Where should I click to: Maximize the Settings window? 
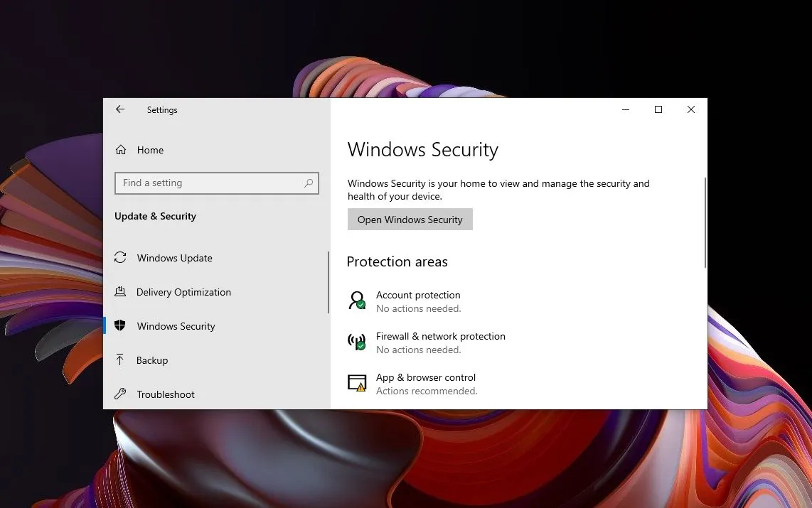(658, 109)
